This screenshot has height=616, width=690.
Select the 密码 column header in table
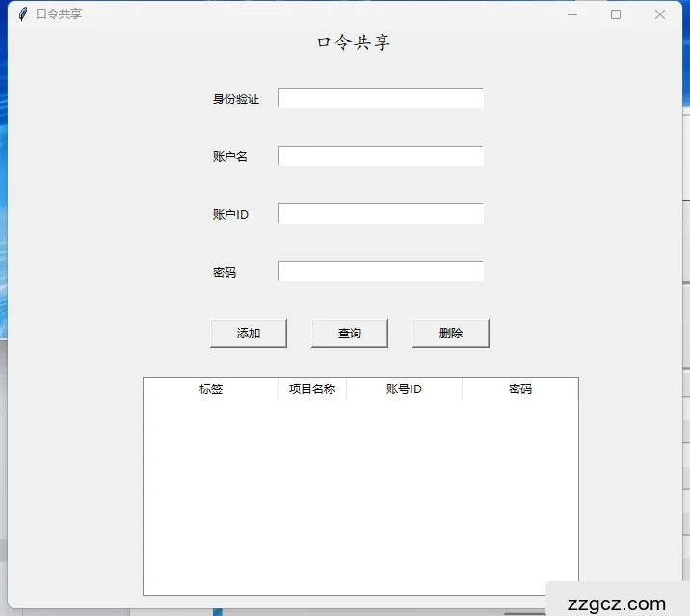(x=520, y=389)
